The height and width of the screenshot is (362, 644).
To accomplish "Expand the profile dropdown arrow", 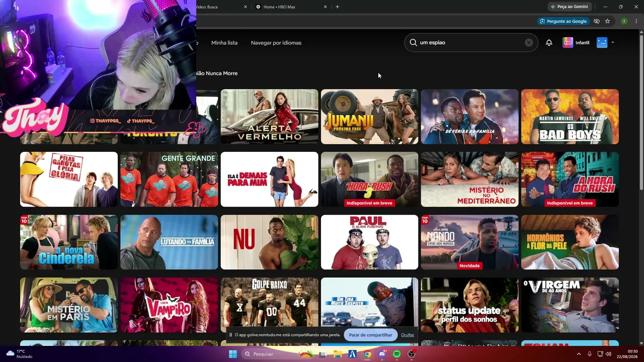I will pyautogui.click(x=613, y=43).
